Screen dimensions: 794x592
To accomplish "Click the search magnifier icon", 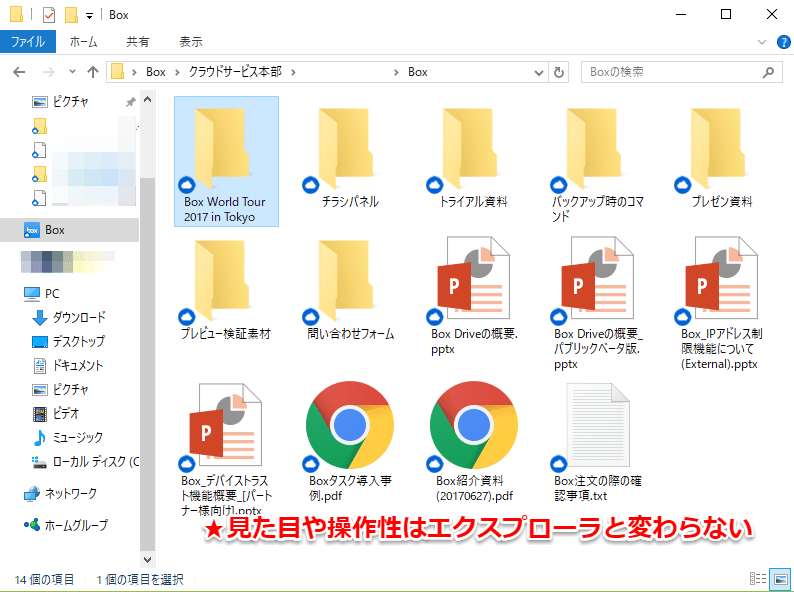I will pos(768,72).
